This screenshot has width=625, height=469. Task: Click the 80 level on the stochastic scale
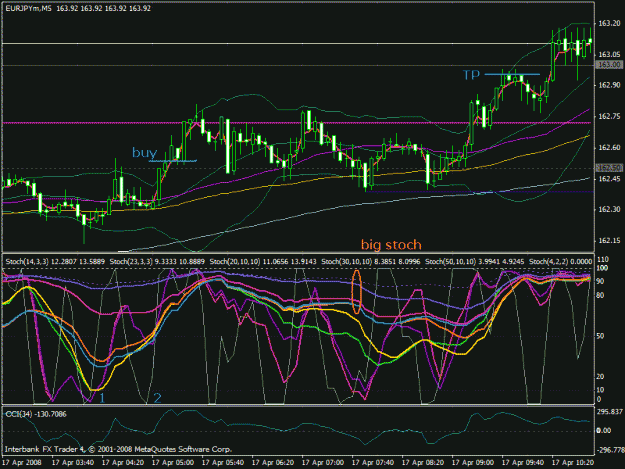pos(600,295)
